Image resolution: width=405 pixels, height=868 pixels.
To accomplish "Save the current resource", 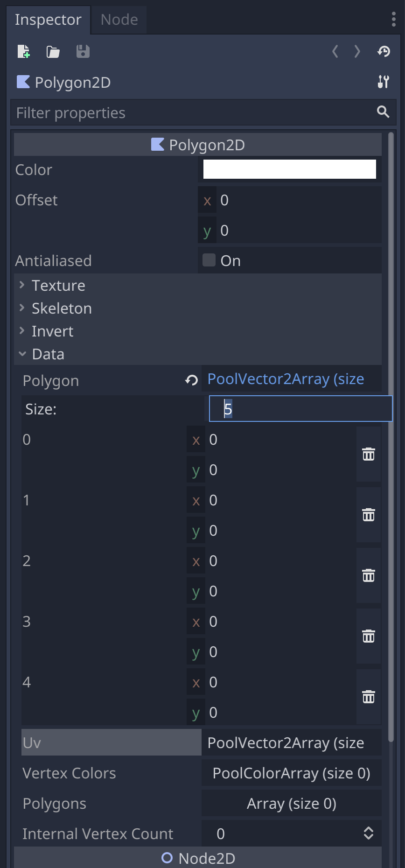I will point(83,52).
